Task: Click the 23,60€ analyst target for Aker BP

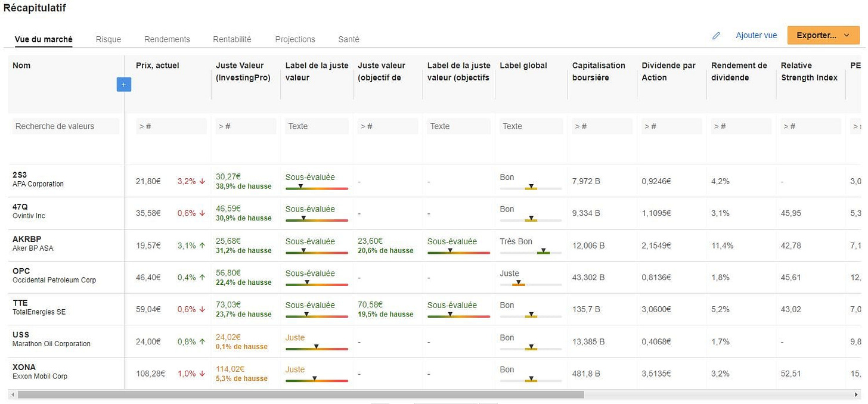Action: point(370,241)
